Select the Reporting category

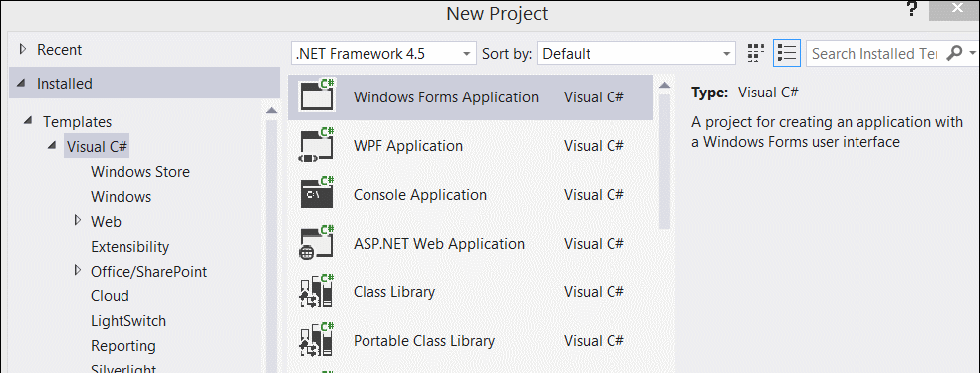tap(123, 346)
